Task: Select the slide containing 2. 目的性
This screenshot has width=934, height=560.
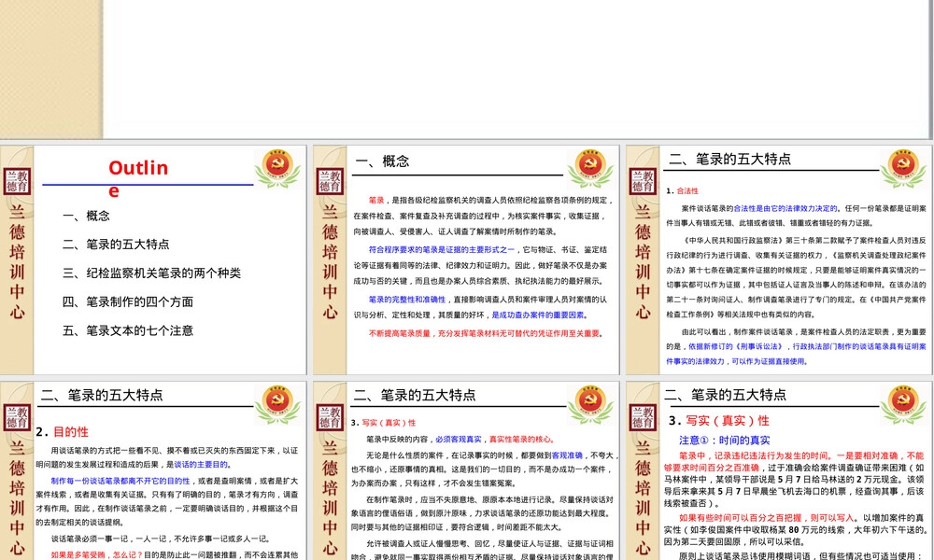Action: 153,470
